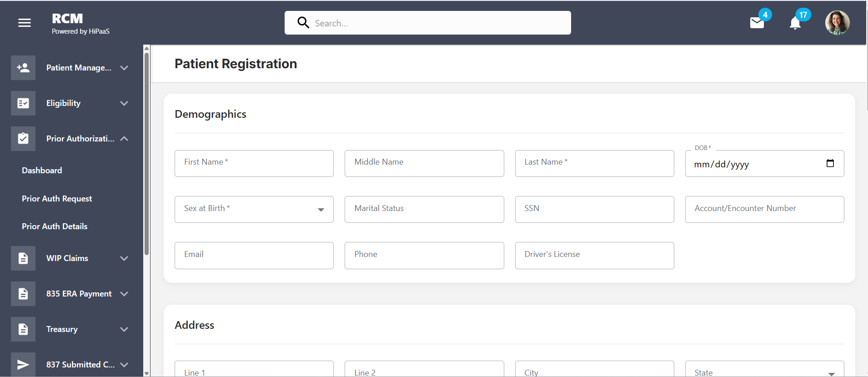Click the mail badge showing 4
The height and width of the screenshot is (377, 868).
coord(765,15)
